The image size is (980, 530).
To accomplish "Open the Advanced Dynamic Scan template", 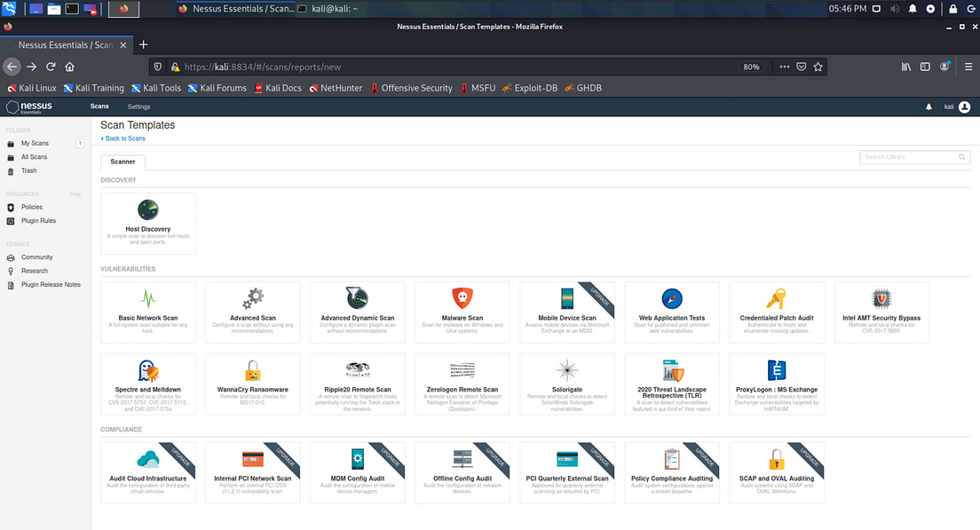I will pyautogui.click(x=358, y=312).
